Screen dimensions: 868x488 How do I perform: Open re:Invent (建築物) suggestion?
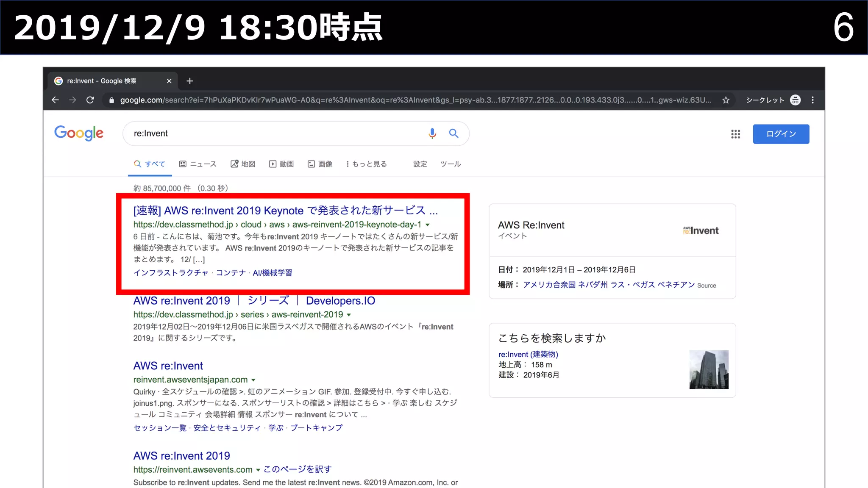coord(528,354)
